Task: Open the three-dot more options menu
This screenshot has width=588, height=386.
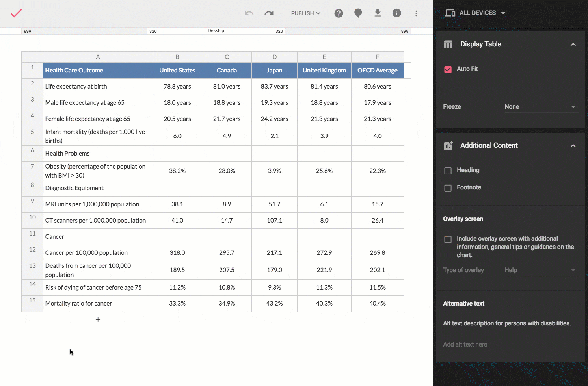Action: (416, 13)
